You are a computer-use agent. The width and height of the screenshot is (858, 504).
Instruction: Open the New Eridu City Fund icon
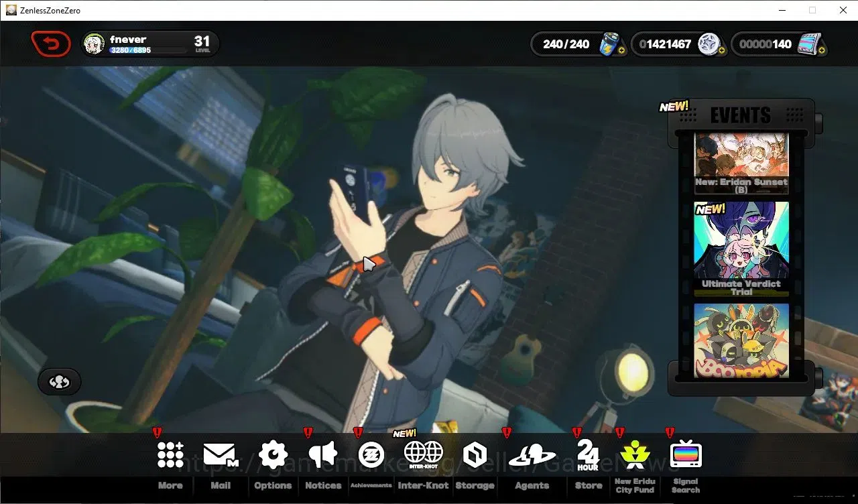click(635, 455)
